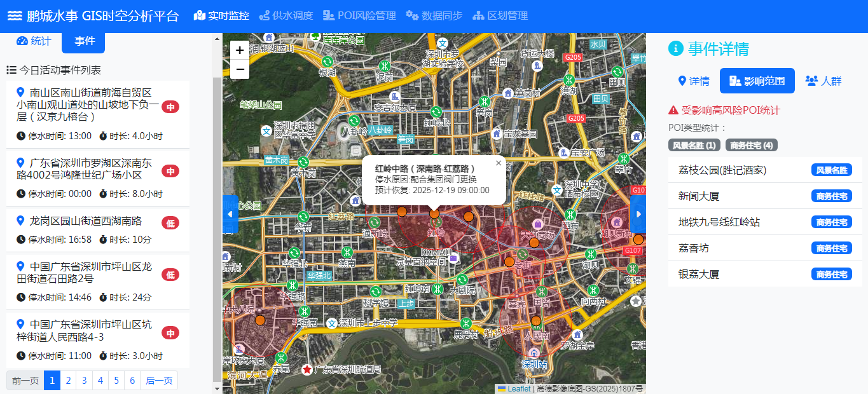Click the 商务住宅 tag next to 银荔大厦

pyautogui.click(x=832, y=275)
